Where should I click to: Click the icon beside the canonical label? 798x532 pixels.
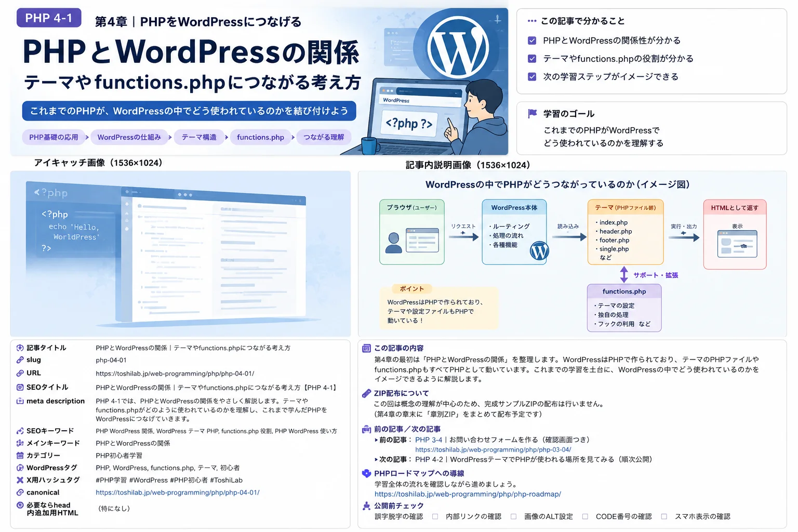click(20, 493)
